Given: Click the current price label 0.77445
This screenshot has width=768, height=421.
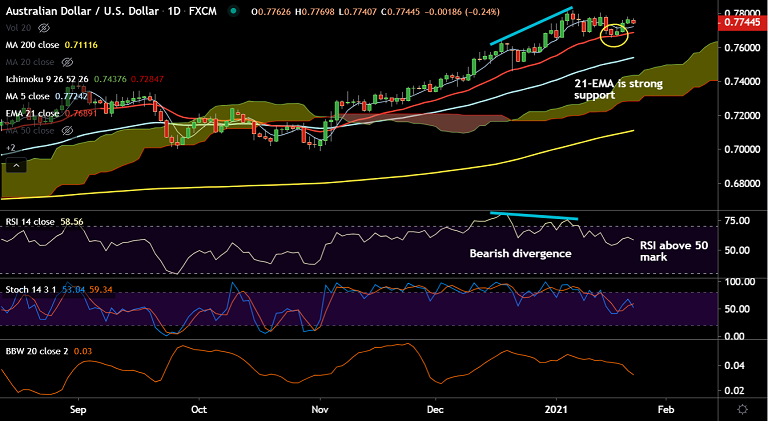Looking at the screenshot, I should (742, 22).
